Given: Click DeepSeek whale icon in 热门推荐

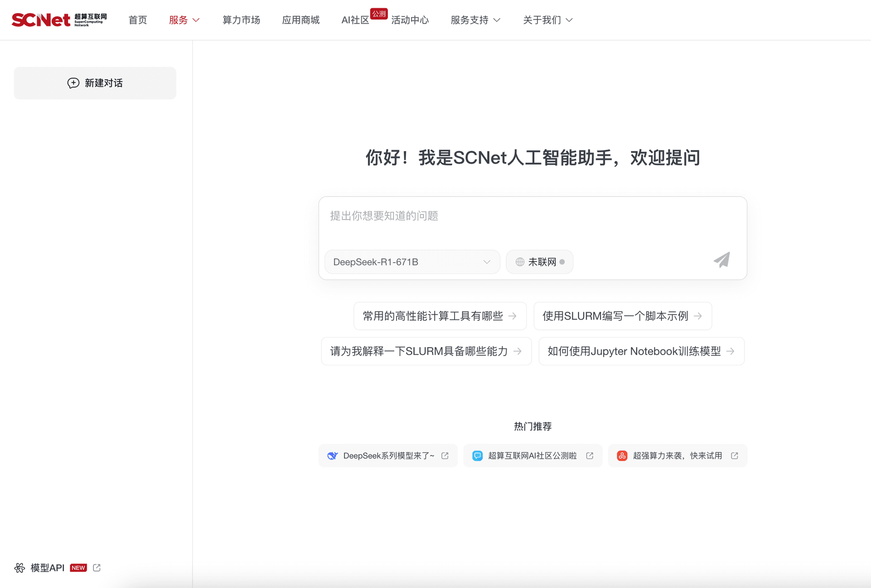Looking at the screenshot, I should pyautogui.click(x=333, y=456).
